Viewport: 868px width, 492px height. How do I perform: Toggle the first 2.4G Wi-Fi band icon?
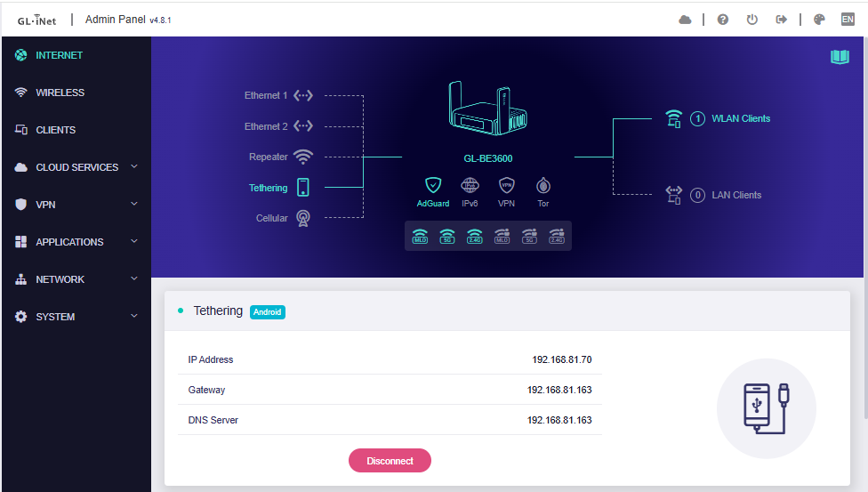(x=475, y=236)
